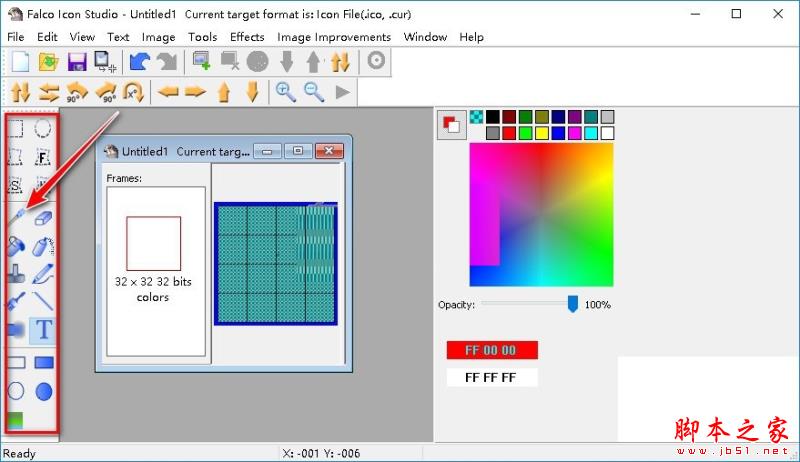Screen dimensions: 800x462
Task: Pick the cyan color swatch
Action: click(x=591, y=133)
